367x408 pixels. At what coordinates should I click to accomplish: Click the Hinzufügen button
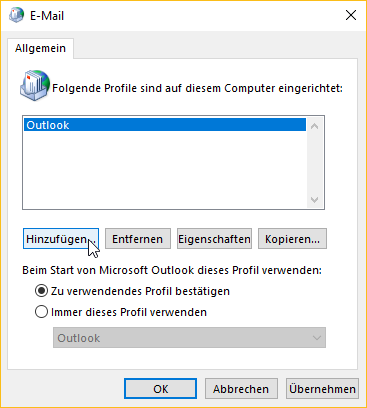[x=61, y=239]
